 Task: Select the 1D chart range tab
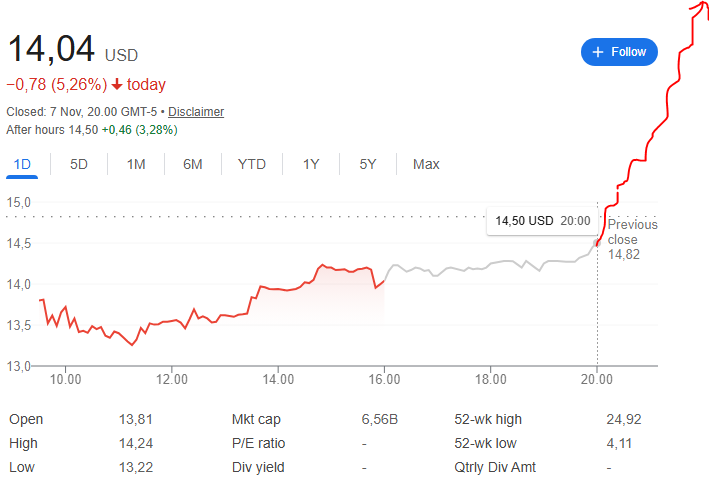click(22, 164)
